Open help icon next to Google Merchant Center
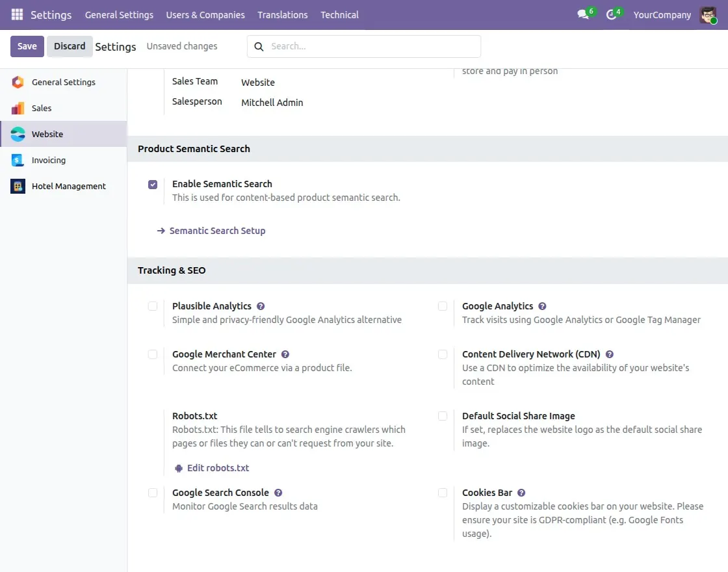Viewport: 728px width, 572px height. [x=285, y=354]
